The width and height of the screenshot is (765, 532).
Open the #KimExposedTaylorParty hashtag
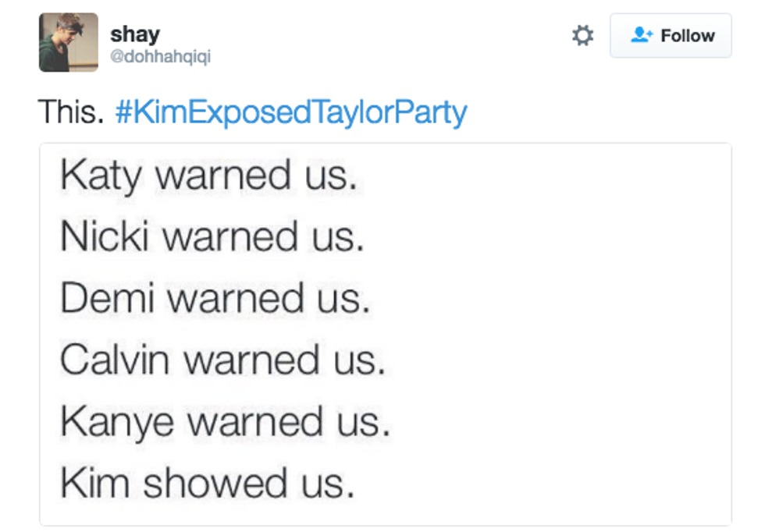[x=290, y=112]
